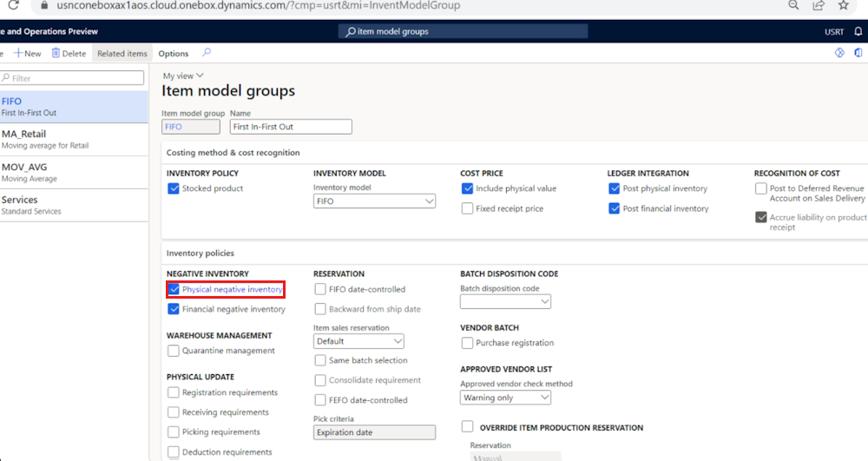
Task: Click the Name field First In-First Out
Action: click(291, 127)
